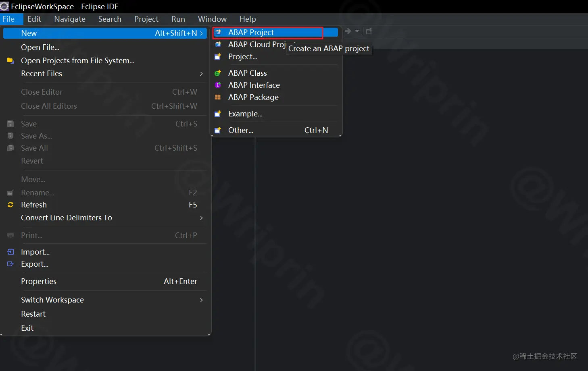
Task: Click the purple ABAP Interface icon
Action: [218, 85]
